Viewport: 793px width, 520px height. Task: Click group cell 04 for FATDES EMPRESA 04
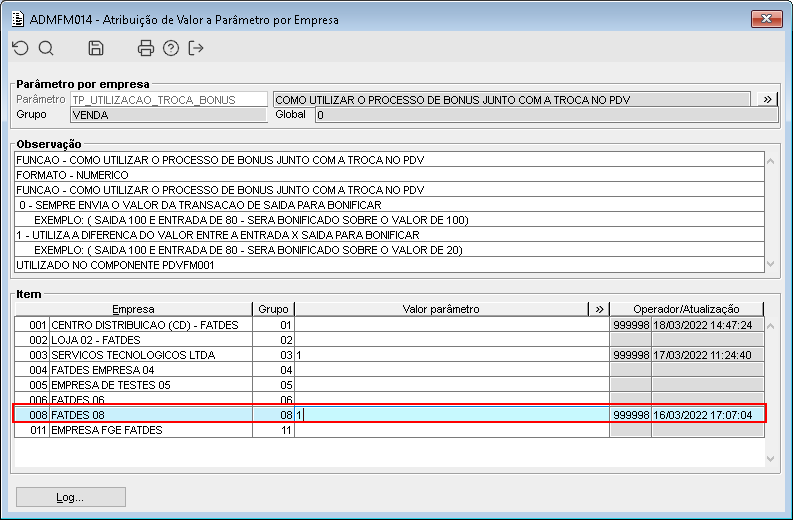click(x=274, y=370)
